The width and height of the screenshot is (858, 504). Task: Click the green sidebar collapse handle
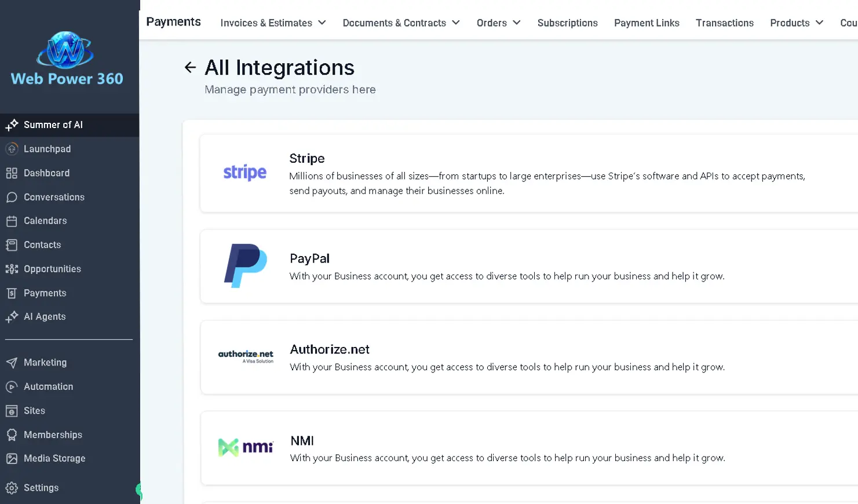tap(139, 491)
